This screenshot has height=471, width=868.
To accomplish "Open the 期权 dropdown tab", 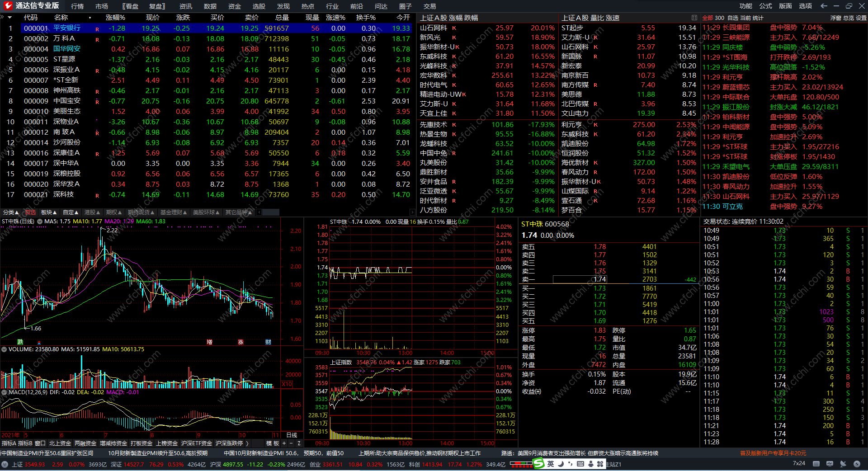I will point(114,212).
